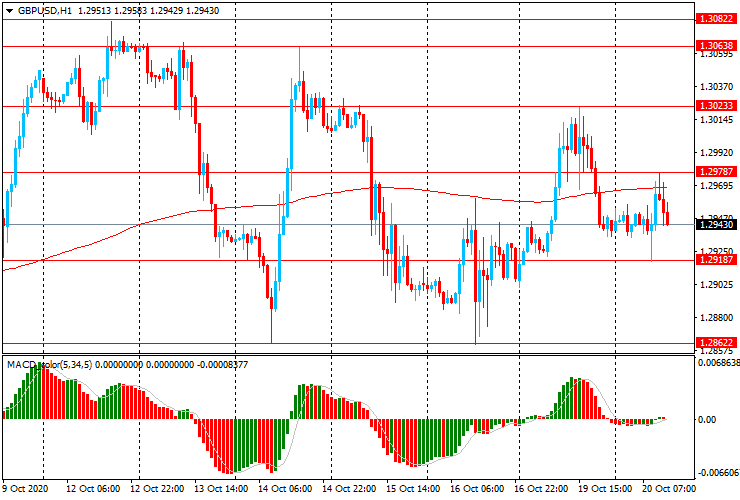Image resolution: width=740 pixels, height=500 pixels.
Task: Select the 1.29187 support level label
Action: [x=716, y=260]
